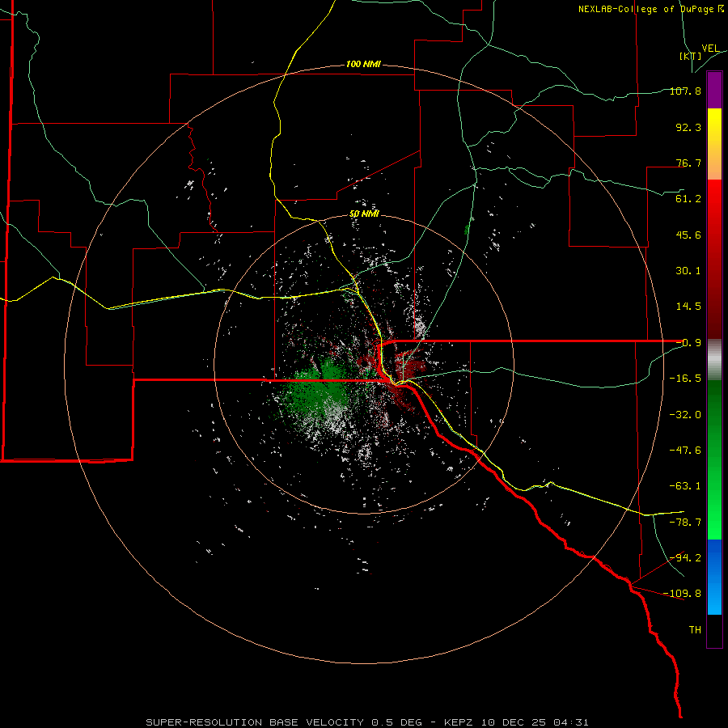Viewport: 728px width, 728px height.
Task: Click the Super-Resolution Base Velocity caption text
Action: click(x=367, y=722)
